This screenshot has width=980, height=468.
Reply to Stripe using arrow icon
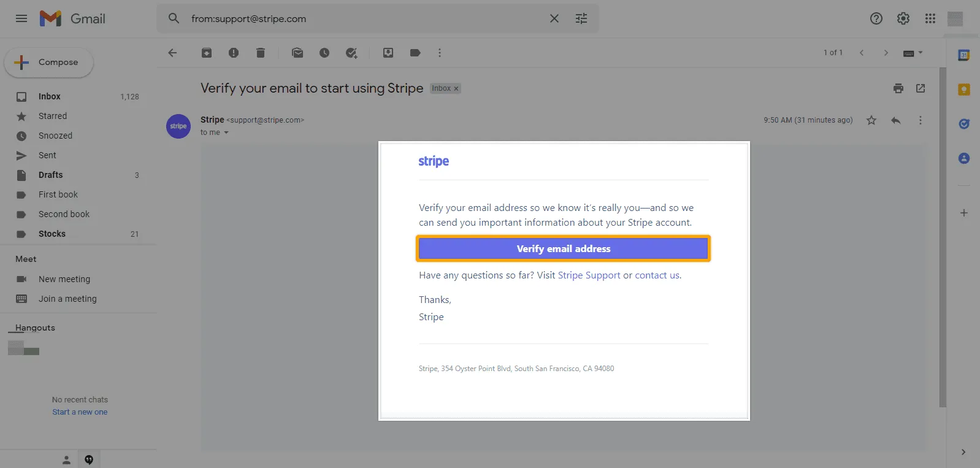(896, 120)
